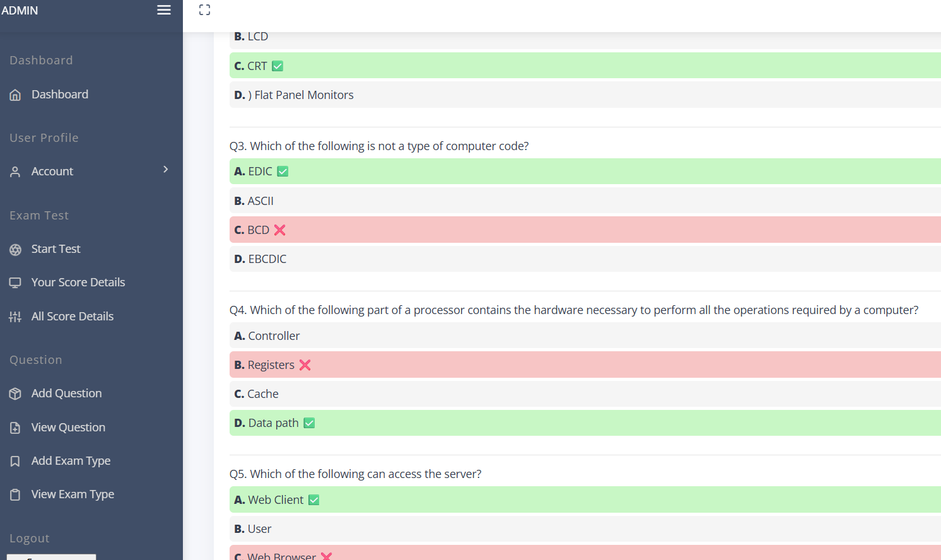Go to the Add Question page
Viewport: 941px width, 560px height.
[x=66, y=394]
